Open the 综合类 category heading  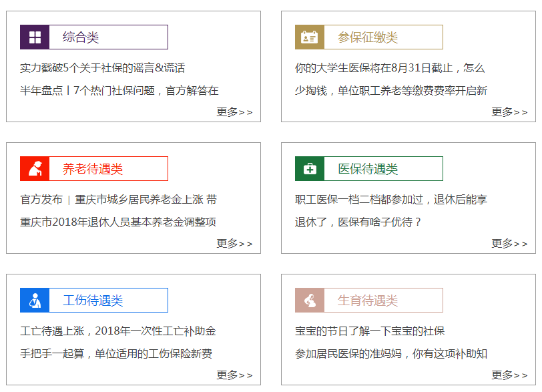(x=81, y=37)
